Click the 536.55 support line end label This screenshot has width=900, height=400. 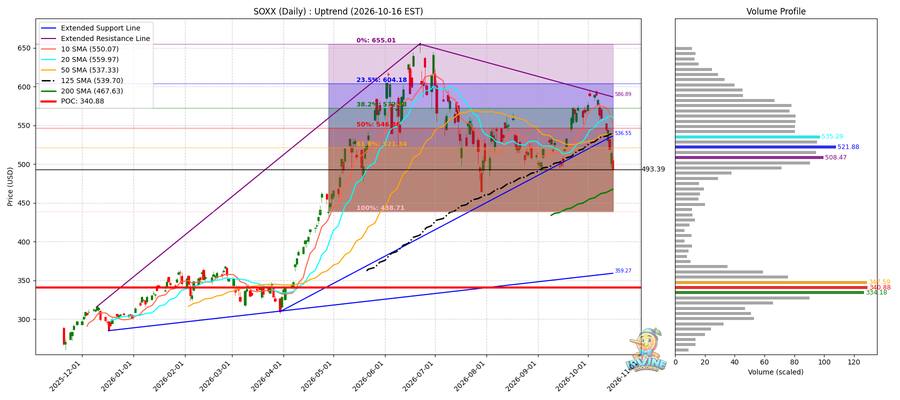point(623,133)
